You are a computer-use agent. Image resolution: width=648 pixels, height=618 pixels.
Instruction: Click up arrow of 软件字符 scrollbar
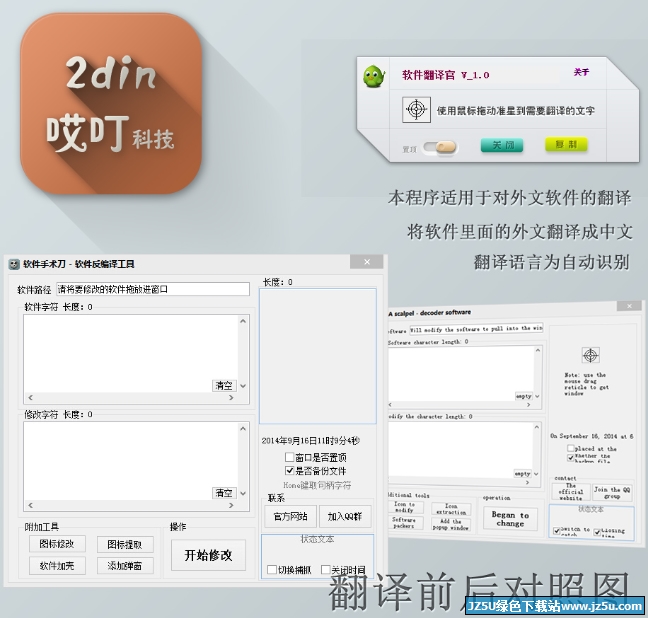(x=243, y=321)
